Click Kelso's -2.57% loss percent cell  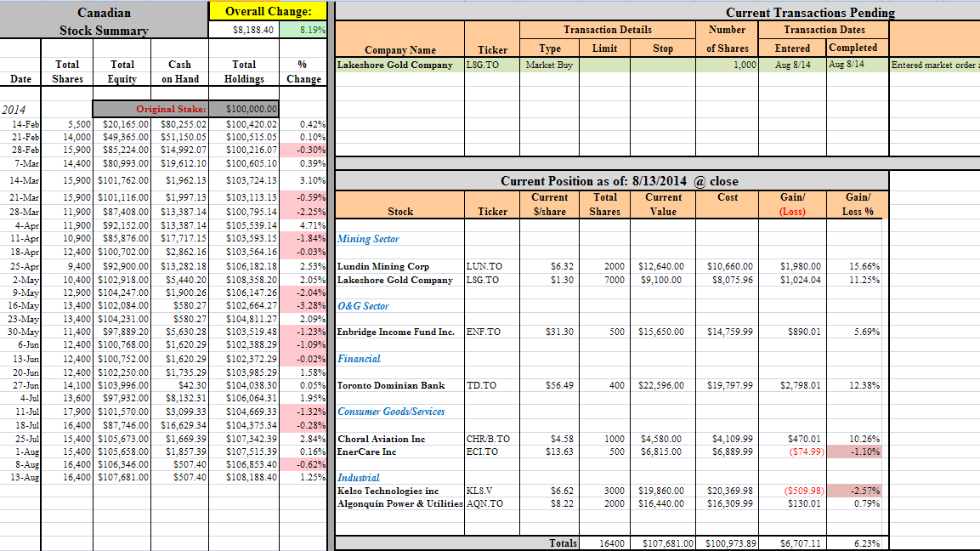pos(854,491)
